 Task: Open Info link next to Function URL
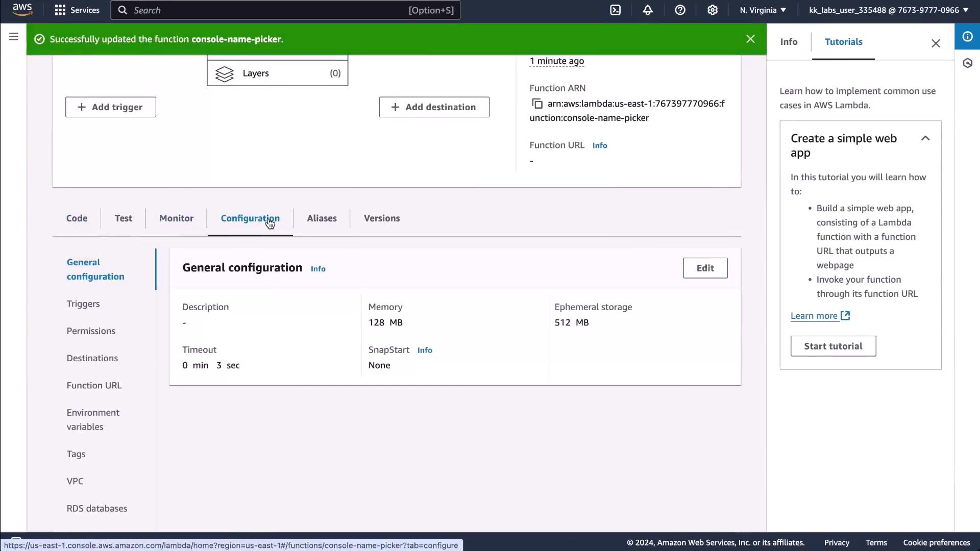pyautogui.click(x=600, y=145)
